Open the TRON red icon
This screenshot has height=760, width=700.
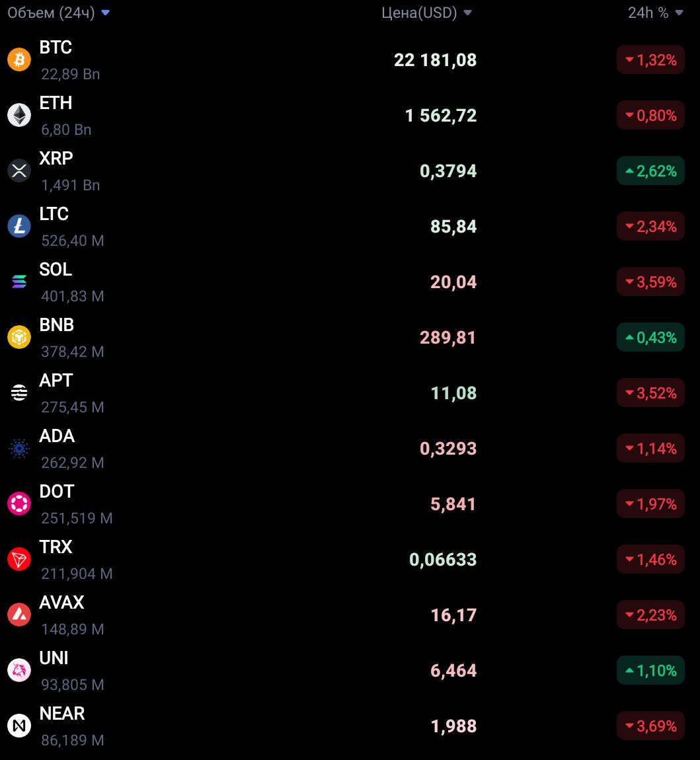coord(19,559)
